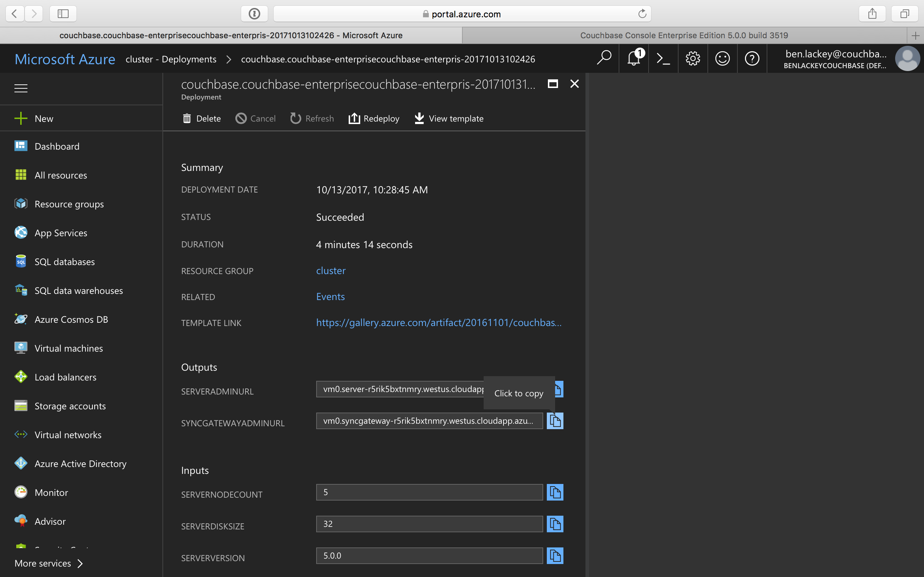Viewport: 924px width, 577px height.
Task: Open the Cloud Shell terminal
Action: [x=662, y=58]
